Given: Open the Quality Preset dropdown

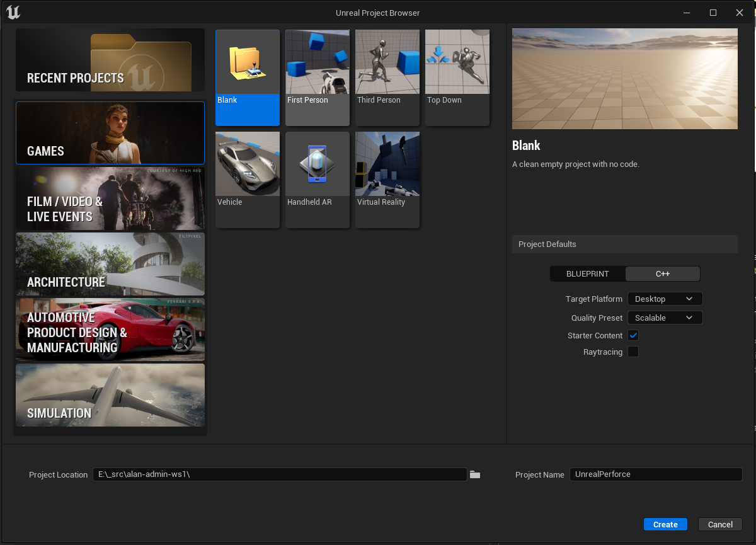Looking at the screenshot, I should 665,318.
